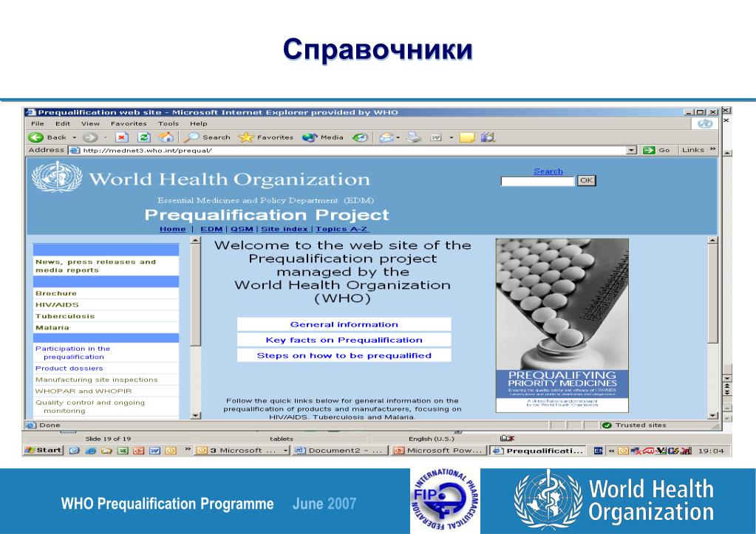Open the Edit menu
756x534 pixels.
[x=63, y=124]
